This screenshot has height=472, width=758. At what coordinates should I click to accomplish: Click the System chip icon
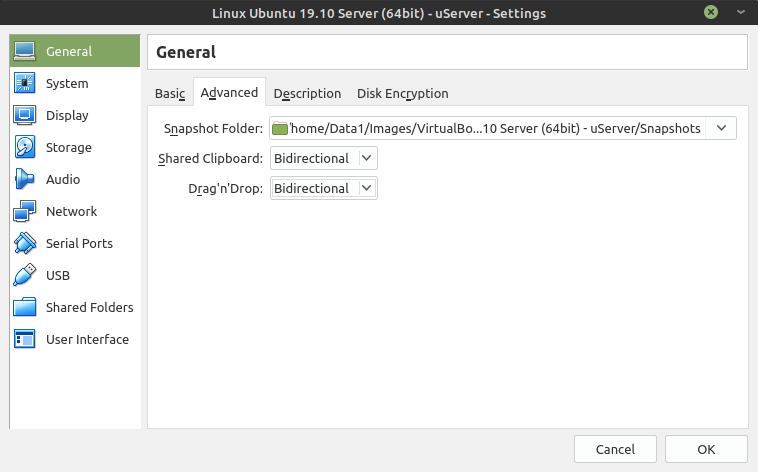pyautogui.click(x=24, y=83)
